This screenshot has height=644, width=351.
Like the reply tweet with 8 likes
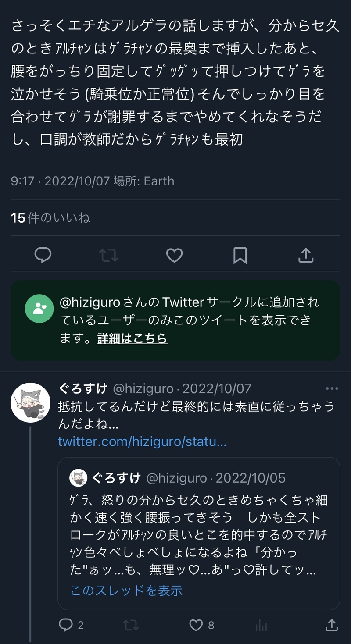196,625
